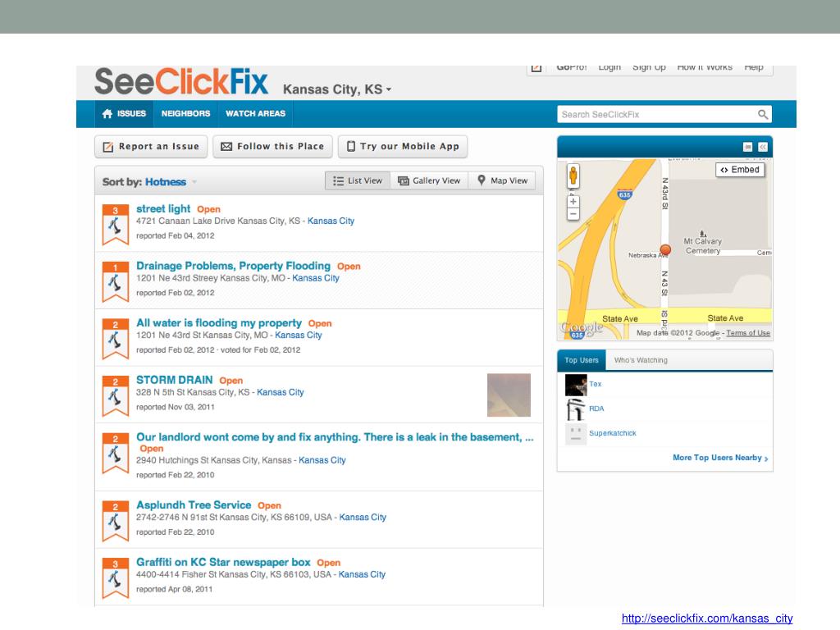Screen dimensions: 840x630
Task: Open Graffiti on KC Star newspaper box issue
Action: [223, 562]
